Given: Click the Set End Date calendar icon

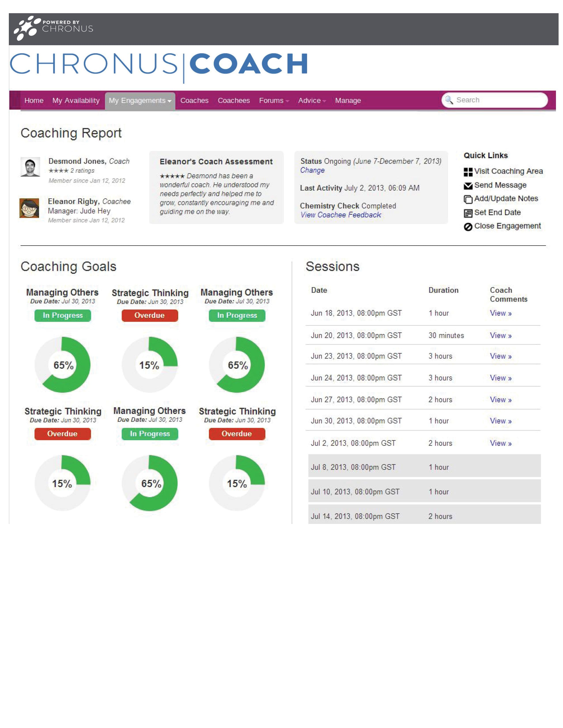Looking at the screenshot, I should [x=468, y=213].
